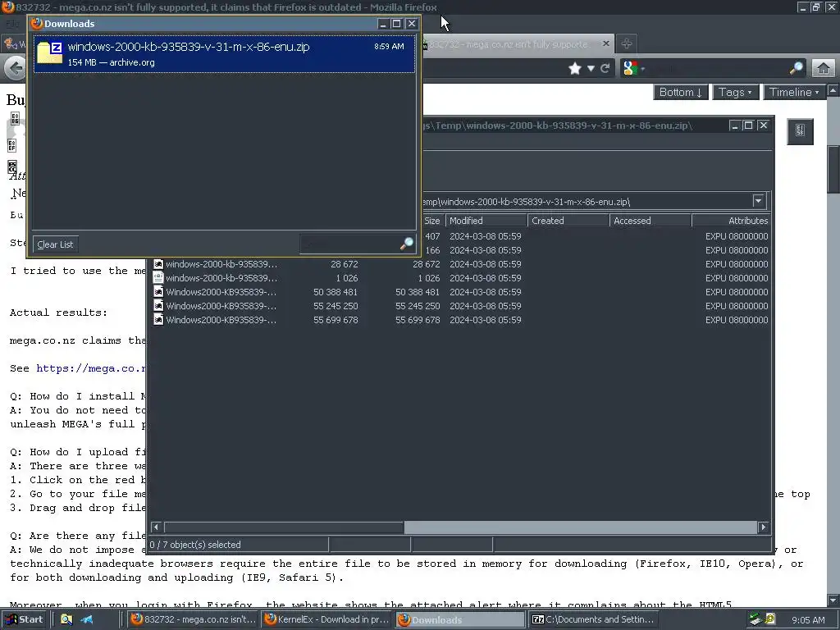This screenshot has width=840, height=630.
Task: Sort 7-Zip list by Attributes column
Action: pos(731,221)
